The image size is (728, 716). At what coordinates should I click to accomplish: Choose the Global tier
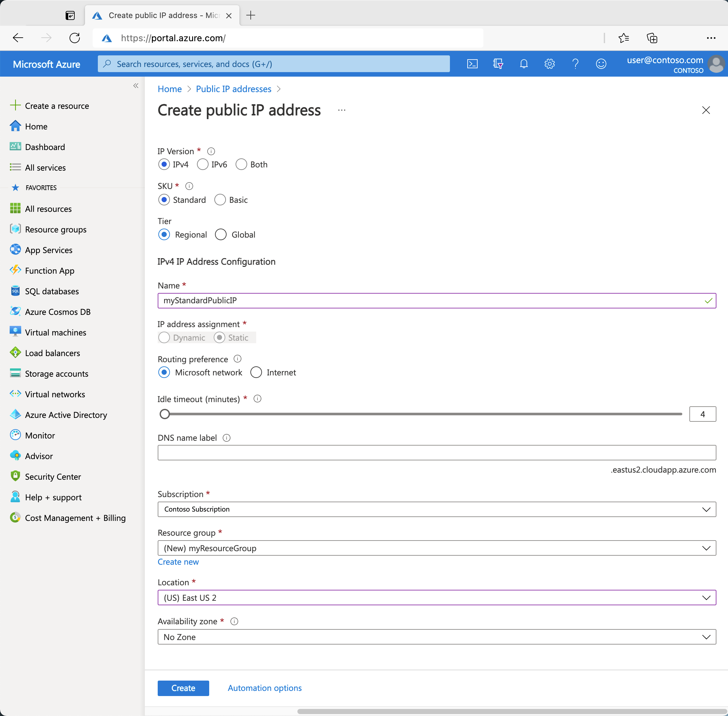pos(220,235)
